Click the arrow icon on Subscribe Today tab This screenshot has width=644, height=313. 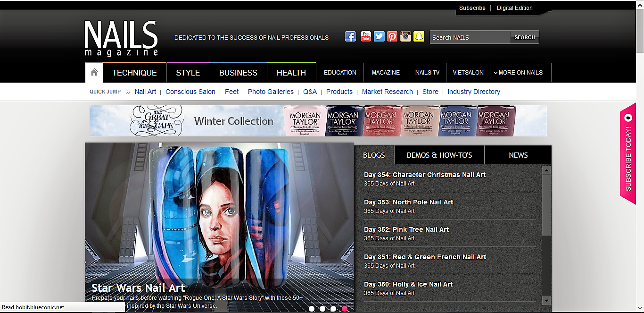click(627, 118)
